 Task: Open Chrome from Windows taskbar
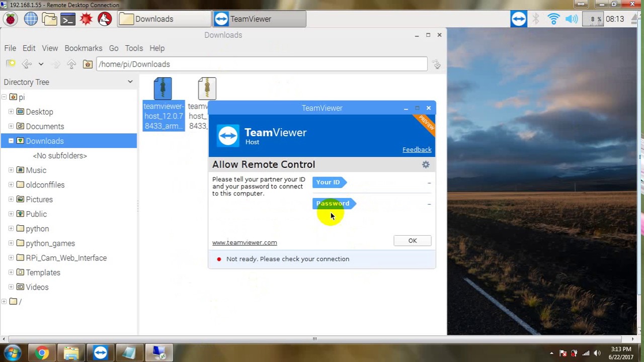pos(42,353)
